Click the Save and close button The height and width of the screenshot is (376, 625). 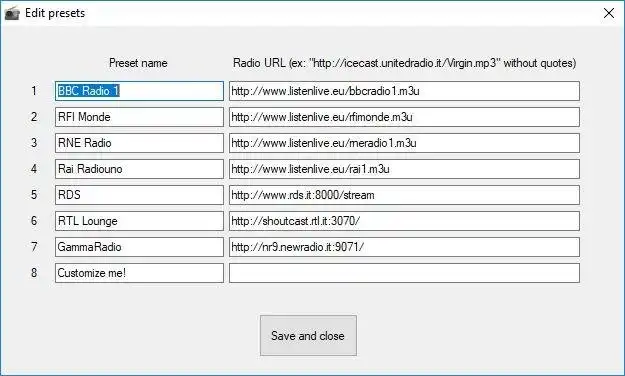[308, 336]
